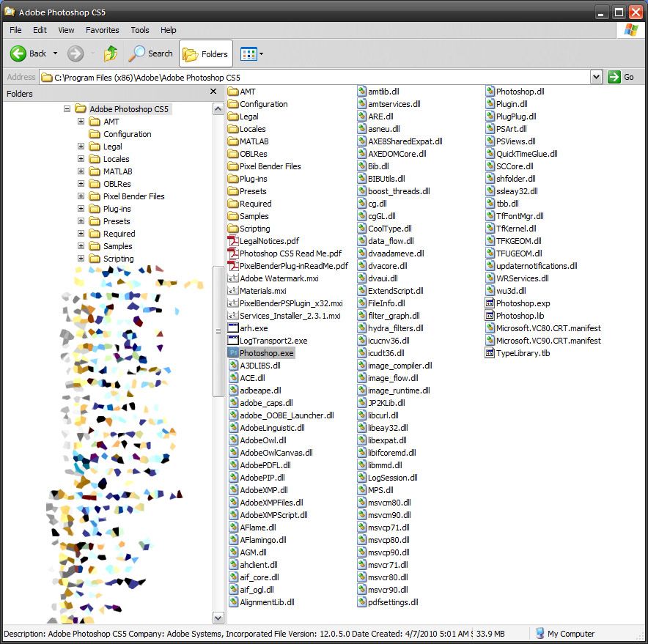Select Configuration in the folder tree

tap(127, 134)
